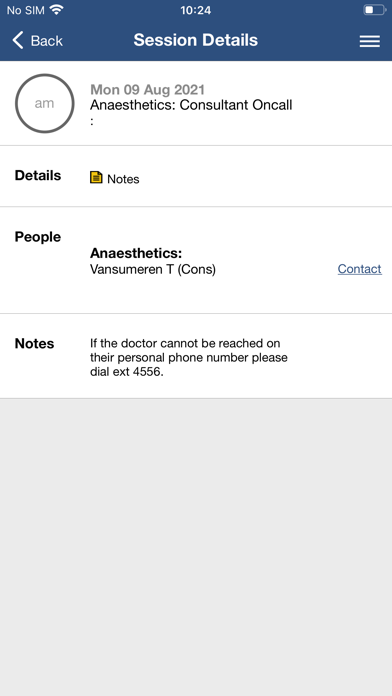The height and width of the screenshot is (696, 392).
Task: Open the hamburger menu icon
Action: [x=369, y=41]
